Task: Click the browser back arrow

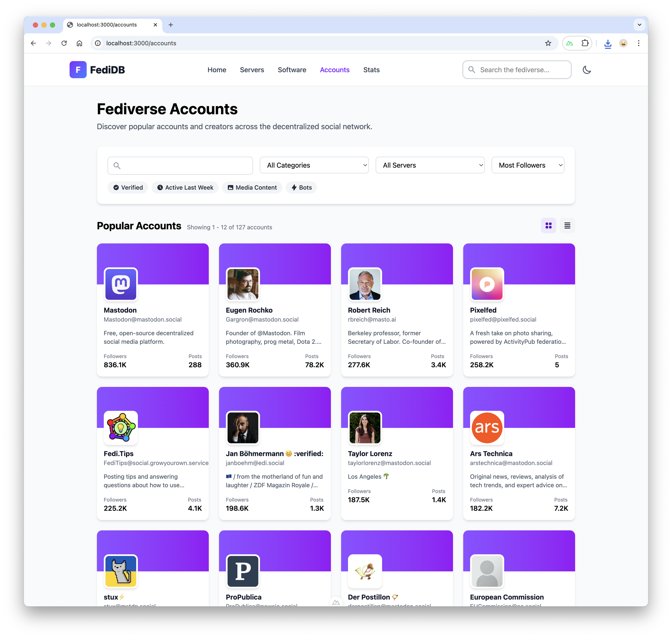Action: pos(33,43)
